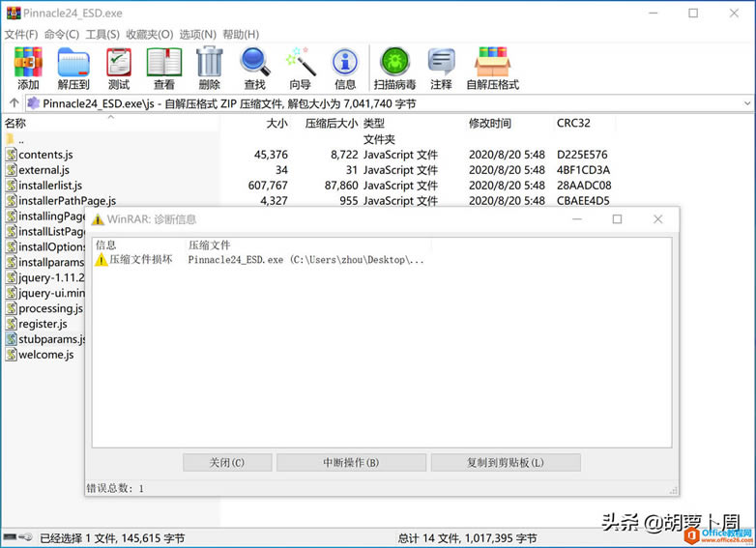Click the welcome.js file icon
The height and width of the screenshot is (548, 756).
tap(11, 355)
